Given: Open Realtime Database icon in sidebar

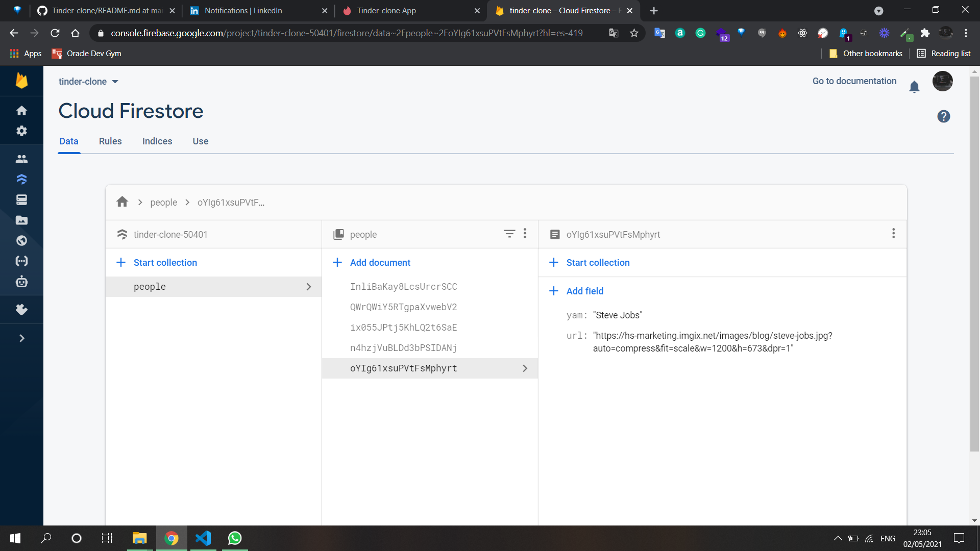Looking at the screenshot, I should [21, 199].
